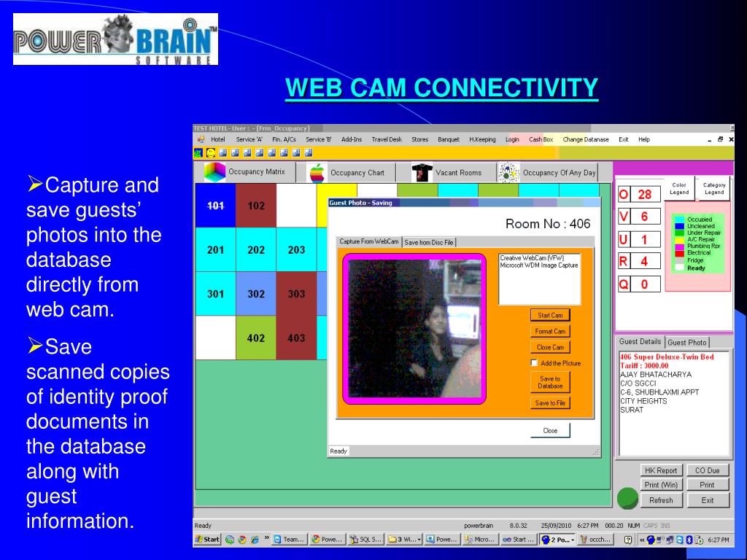The image size is (747, 560).
Task: Open the Service 'A' menu
Action: 249,139
